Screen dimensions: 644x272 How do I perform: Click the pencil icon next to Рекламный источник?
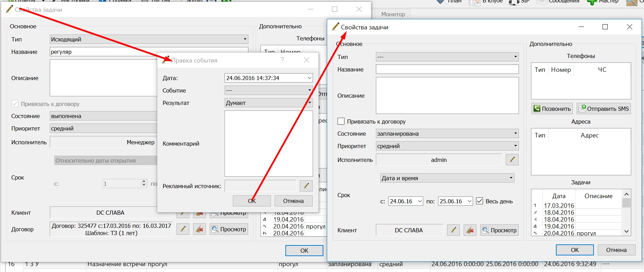click(x=306, y=186)
